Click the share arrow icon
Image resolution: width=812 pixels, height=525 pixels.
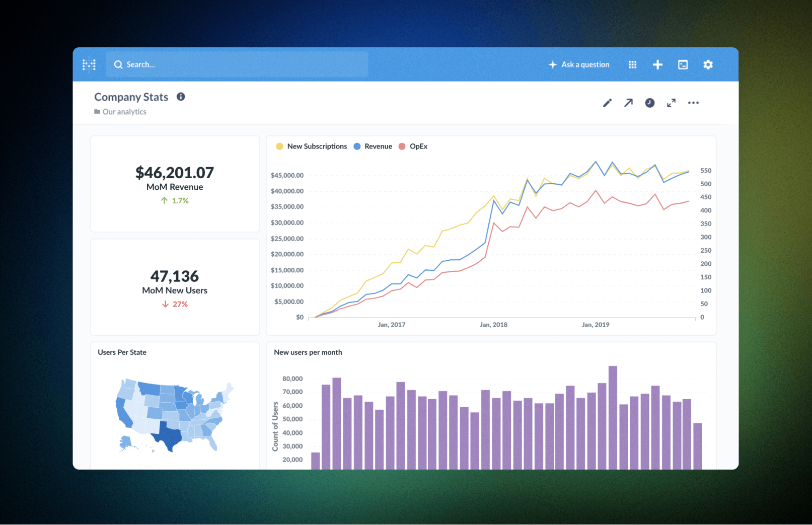(x=628, y=103)
